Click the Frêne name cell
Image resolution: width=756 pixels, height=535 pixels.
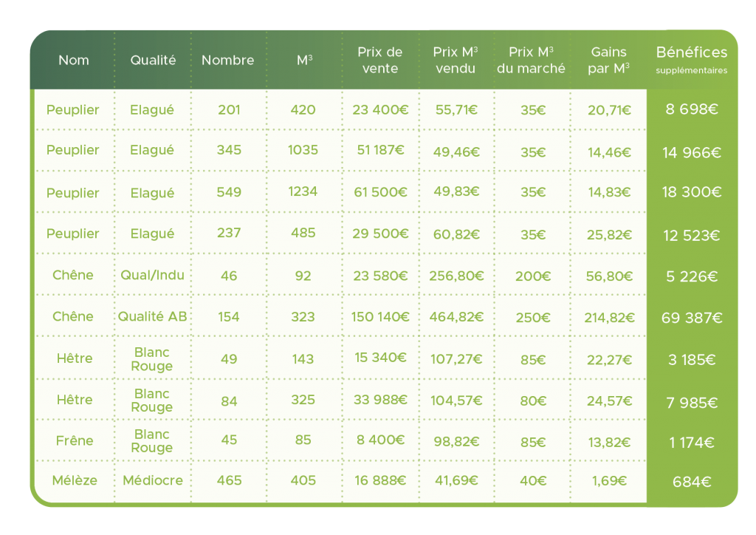[75, 440]
